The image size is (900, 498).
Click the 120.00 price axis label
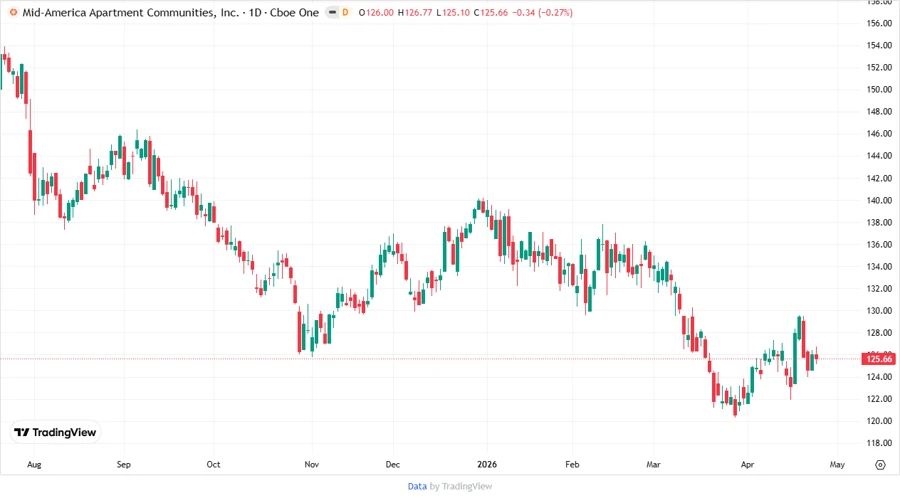[x=879, y=421]
